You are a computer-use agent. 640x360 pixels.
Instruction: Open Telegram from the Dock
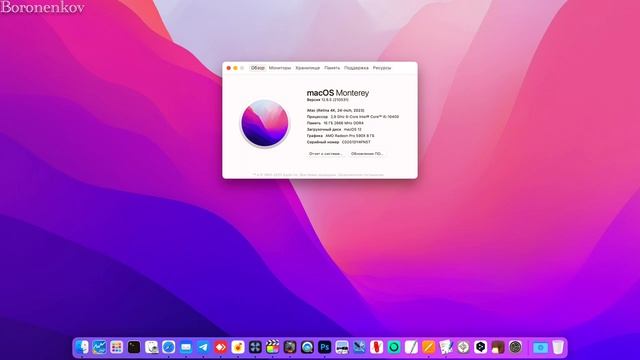tap(203, 347)
